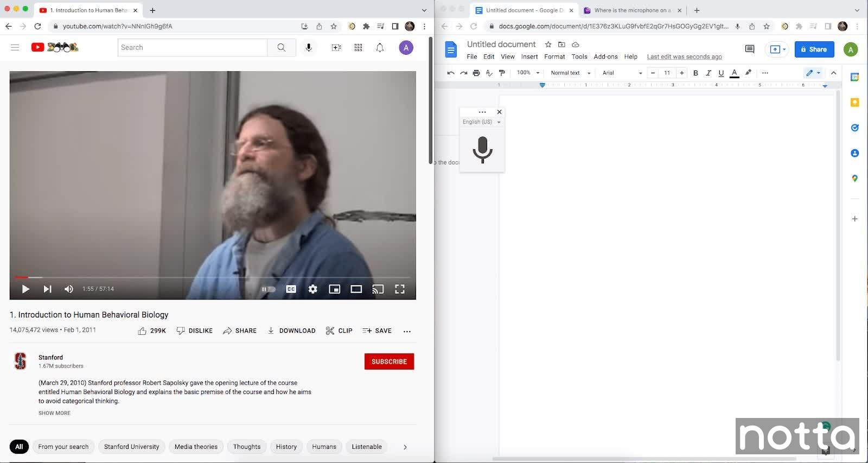Open the Normal text style dropdown
The height and width of the screenshot is (463, 868).
pyautogui.click(x=570, y=73)
